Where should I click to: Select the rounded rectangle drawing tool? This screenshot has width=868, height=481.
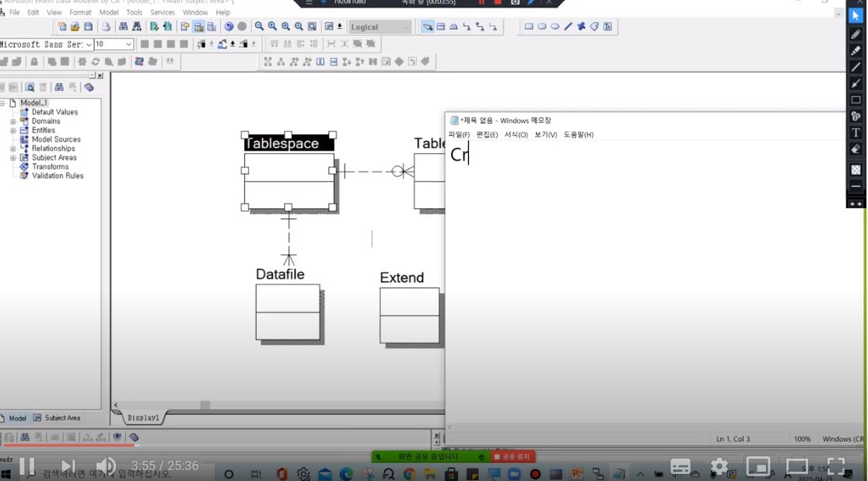[x=542, y=26]
